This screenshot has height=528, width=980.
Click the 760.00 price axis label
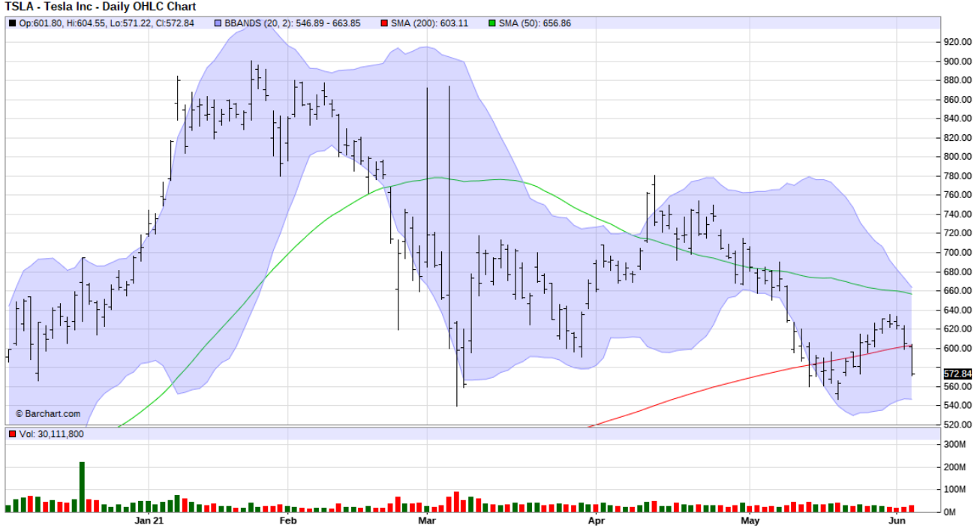(958, 195)
